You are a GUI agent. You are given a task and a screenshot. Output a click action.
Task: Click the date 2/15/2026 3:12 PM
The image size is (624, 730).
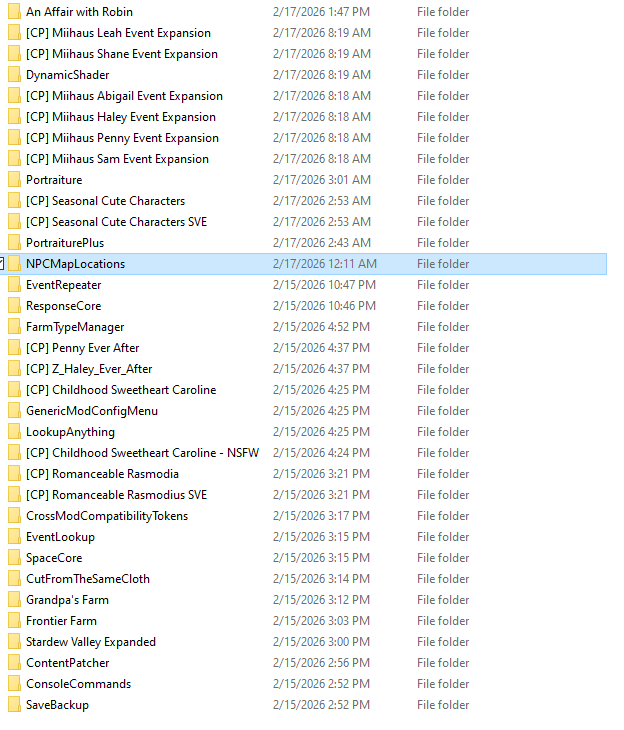tap(321, 600)
